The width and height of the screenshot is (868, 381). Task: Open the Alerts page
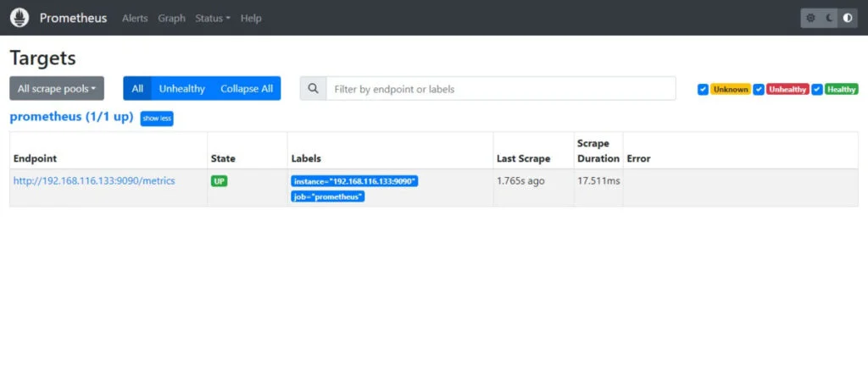point(135,18)
